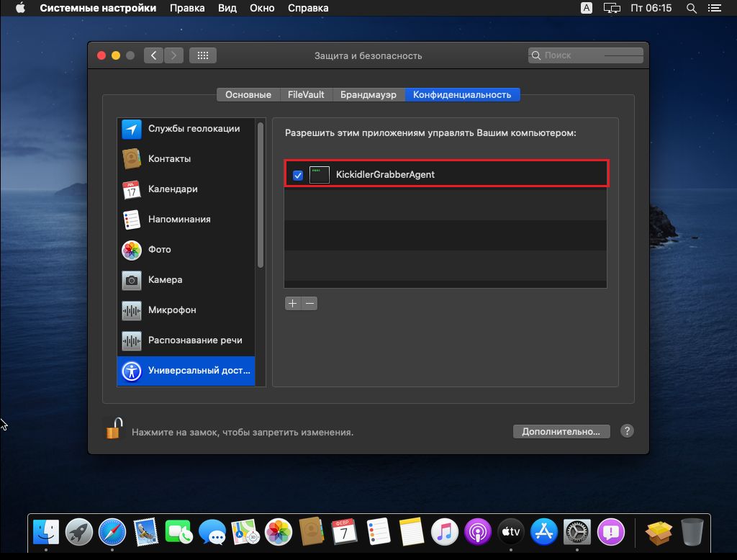This screenshot has width=737, height=560.
Task: Select Календари privacy category
Action: tap(172, 189)
